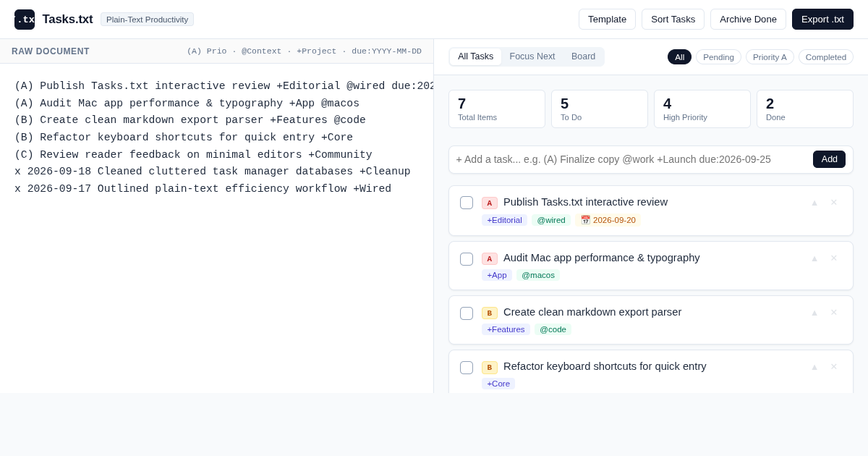Click Archive Done button

[x=748, y=20]
